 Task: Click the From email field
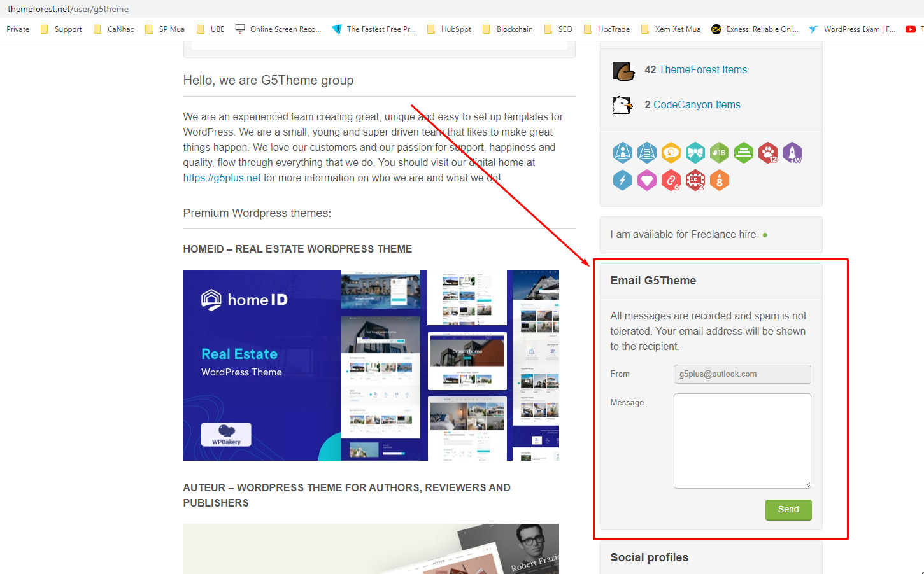743,374
